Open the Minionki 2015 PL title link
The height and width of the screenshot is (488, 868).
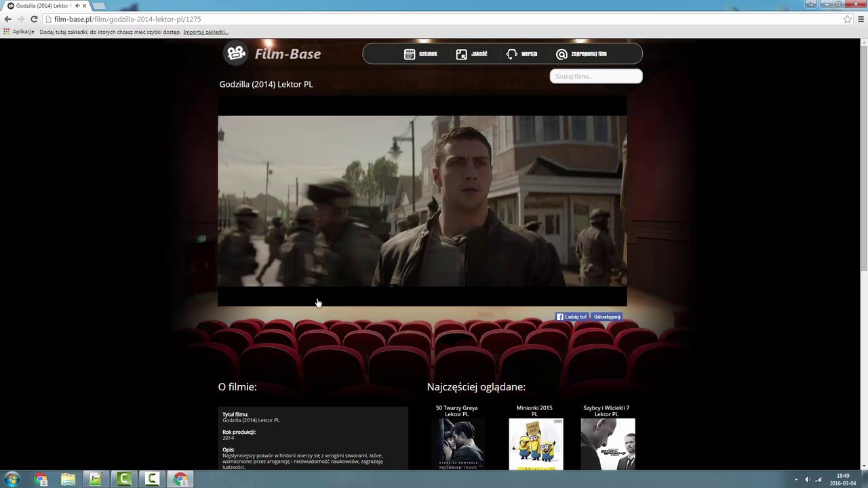[534, 411]
